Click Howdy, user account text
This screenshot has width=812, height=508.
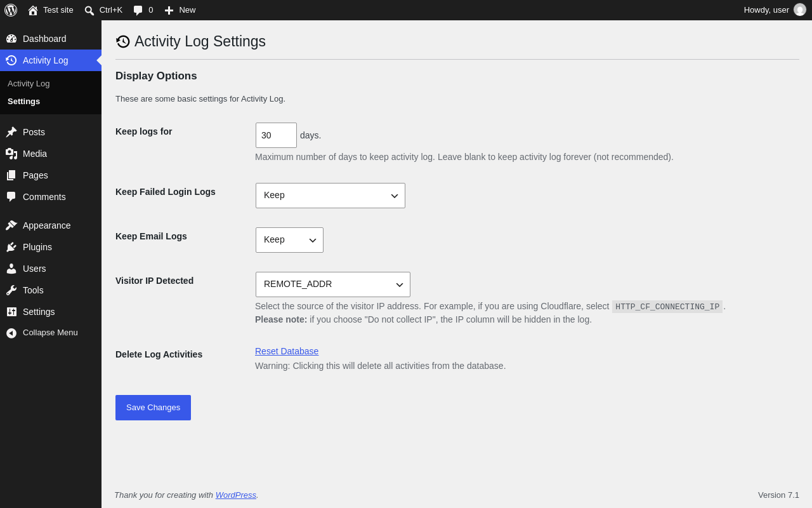(766, 10)
